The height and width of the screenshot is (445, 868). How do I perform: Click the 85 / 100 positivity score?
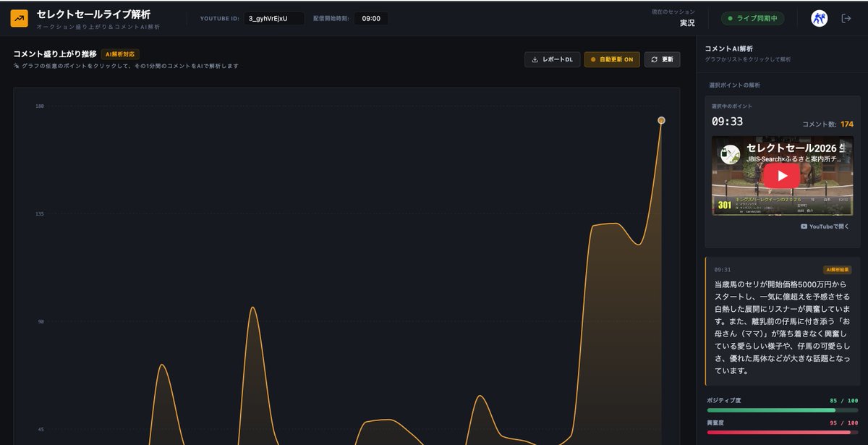point(844,400)
